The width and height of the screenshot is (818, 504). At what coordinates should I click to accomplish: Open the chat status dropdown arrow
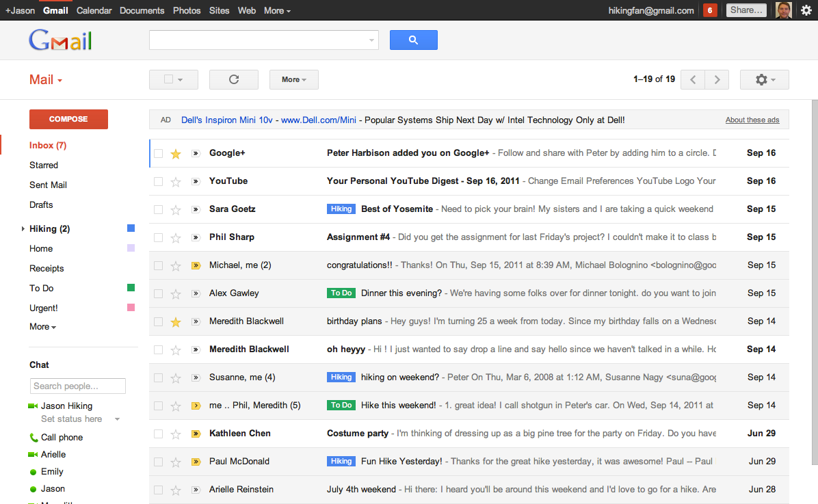point(118,419)
